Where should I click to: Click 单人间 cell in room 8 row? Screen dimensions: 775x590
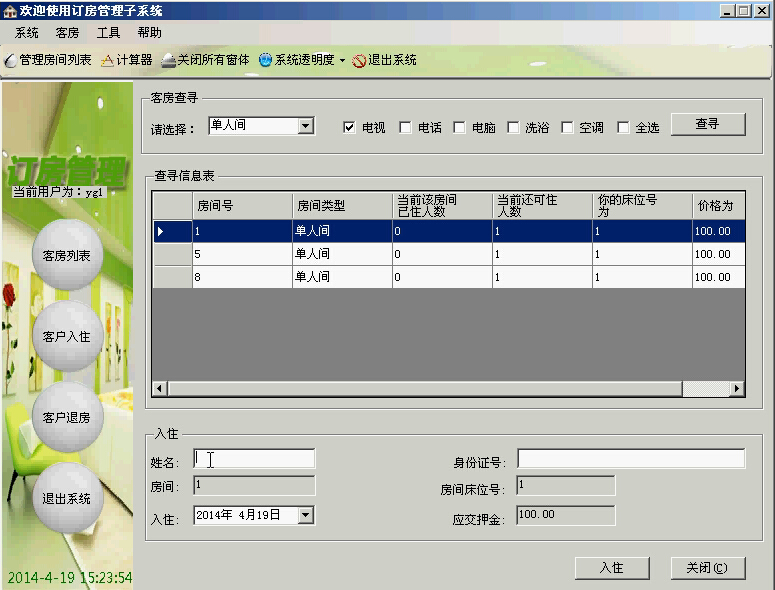tap(342, 277)
